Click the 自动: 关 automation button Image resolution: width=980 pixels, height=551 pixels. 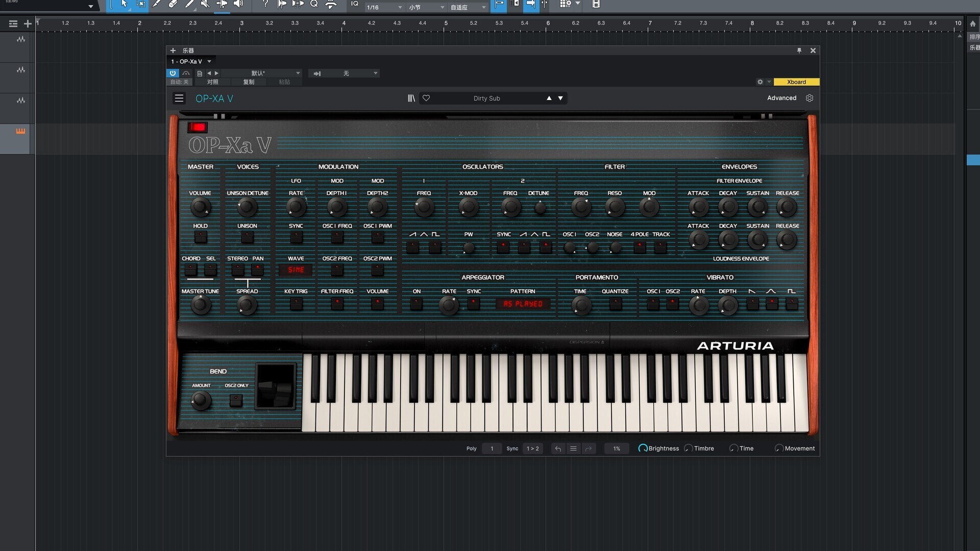click(180, 82)
